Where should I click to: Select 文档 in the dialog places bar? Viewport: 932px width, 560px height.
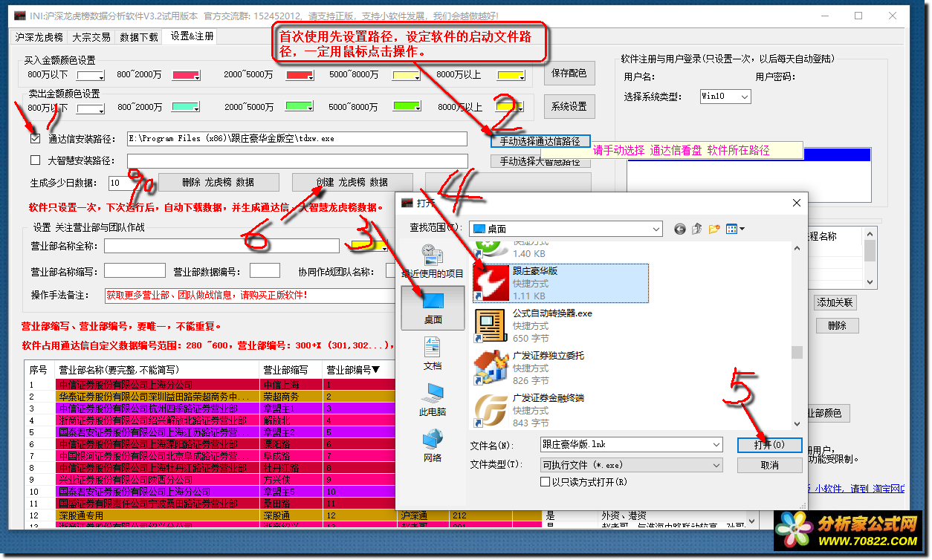pos(433,354)
